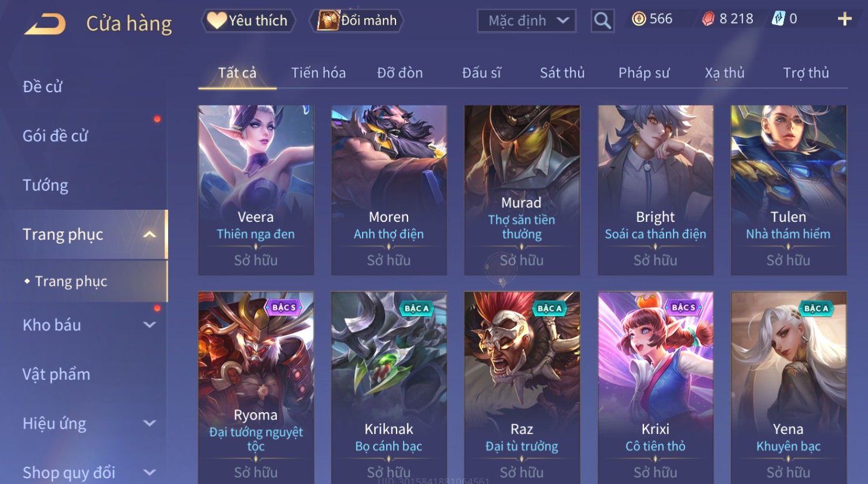The width and height of the screenshot is (868, 484).
Task: Select the Pháp sư tab
Action: click(644, 73)
